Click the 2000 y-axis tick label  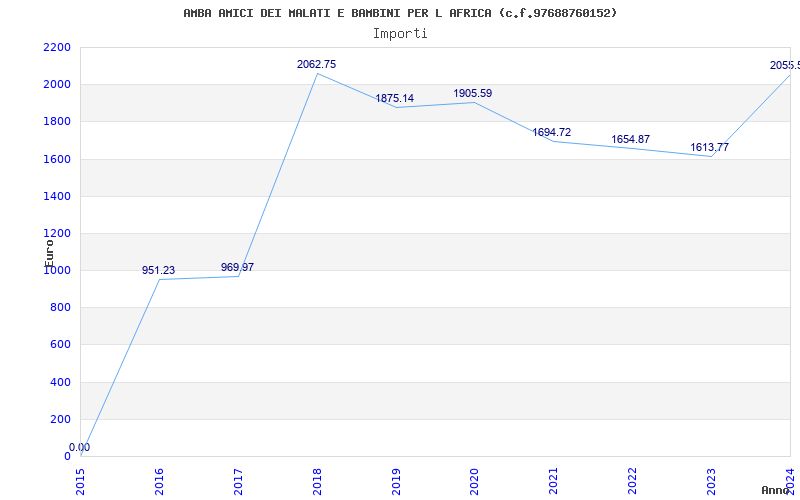(57, 85)
